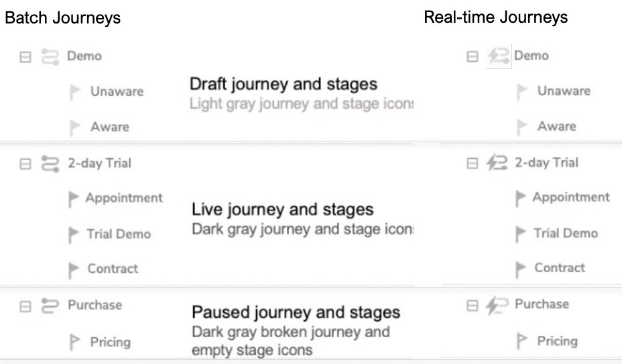622x364 pixels.
Task: Click the batch Demo draft journey icon
Action: (x=50, y=56)
